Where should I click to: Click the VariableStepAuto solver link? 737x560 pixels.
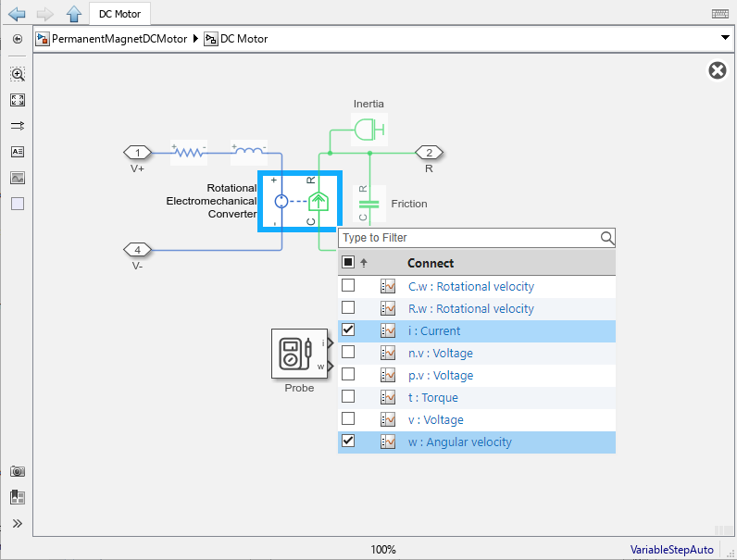pos(671,550)
